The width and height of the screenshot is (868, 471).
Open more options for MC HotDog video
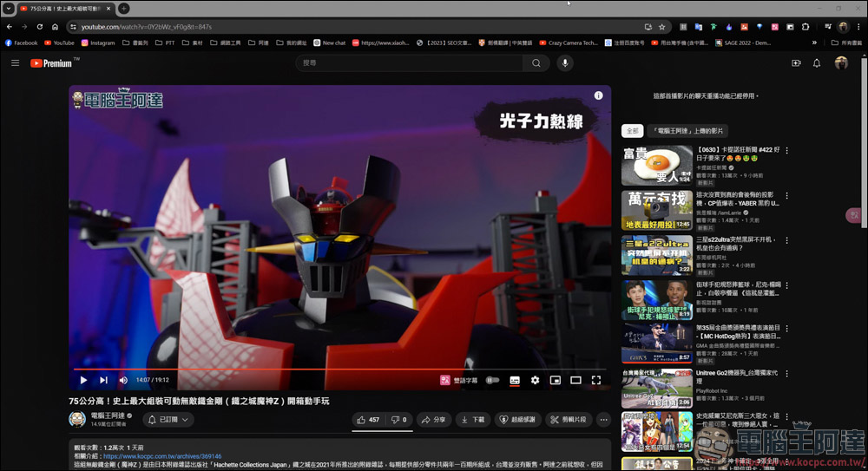click(x=786, y=328)
